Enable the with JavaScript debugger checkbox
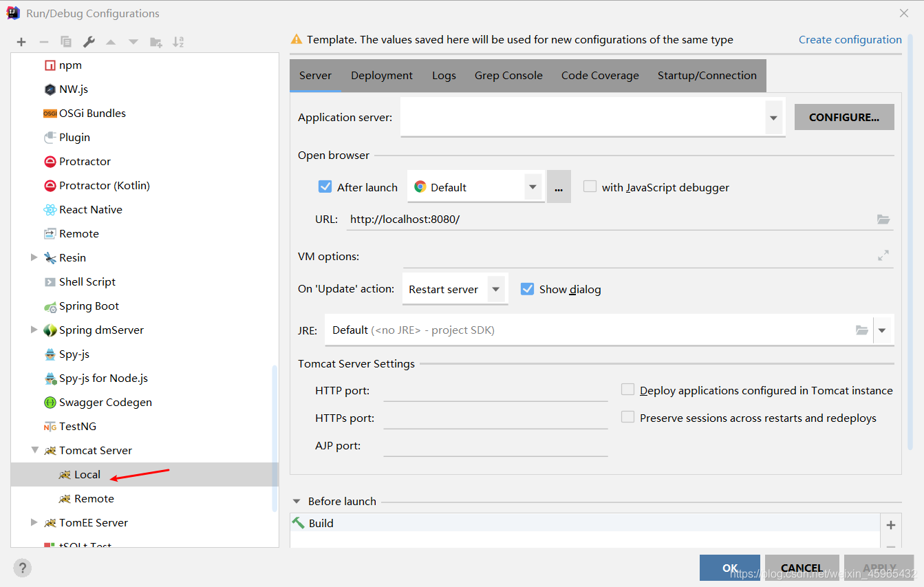This screenshot has width=924, height=587. point(590,186)
